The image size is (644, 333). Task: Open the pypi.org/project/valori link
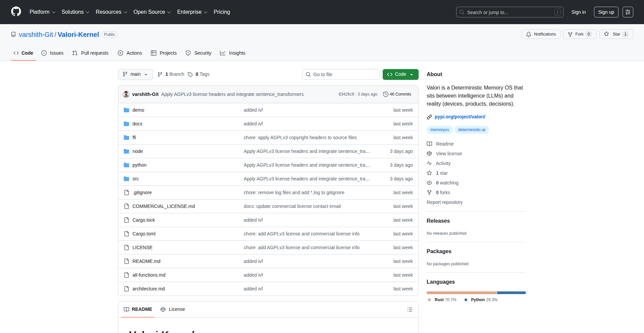(x=460, y=117)
